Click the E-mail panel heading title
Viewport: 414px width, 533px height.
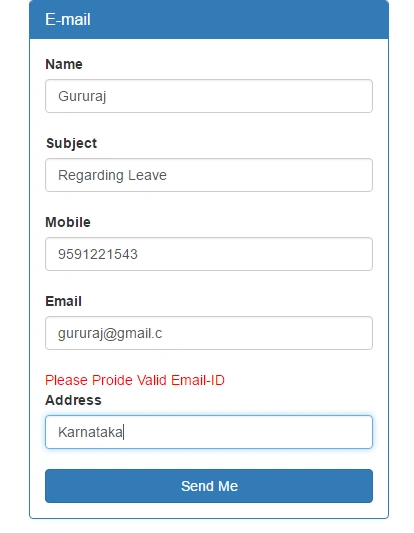68,19
